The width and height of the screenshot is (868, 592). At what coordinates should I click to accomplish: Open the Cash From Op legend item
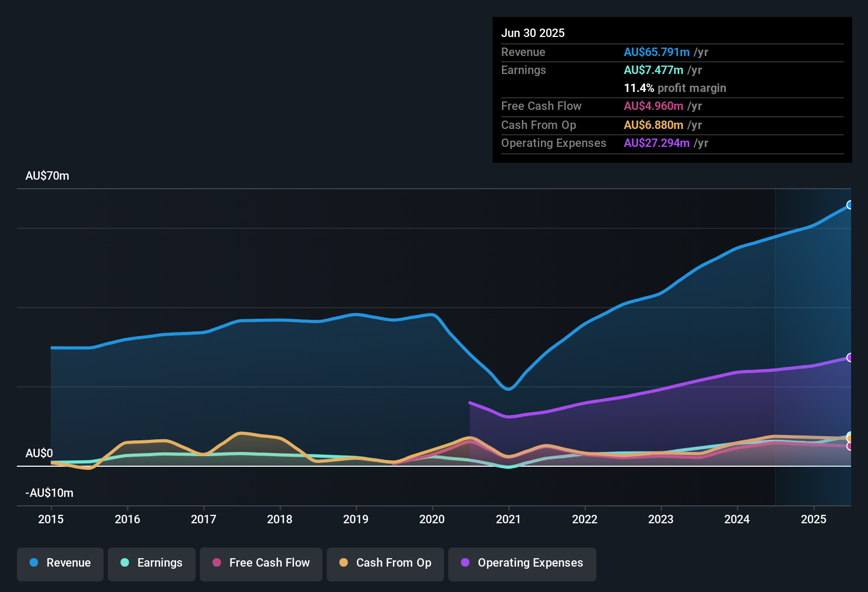[x=385, y=563]
